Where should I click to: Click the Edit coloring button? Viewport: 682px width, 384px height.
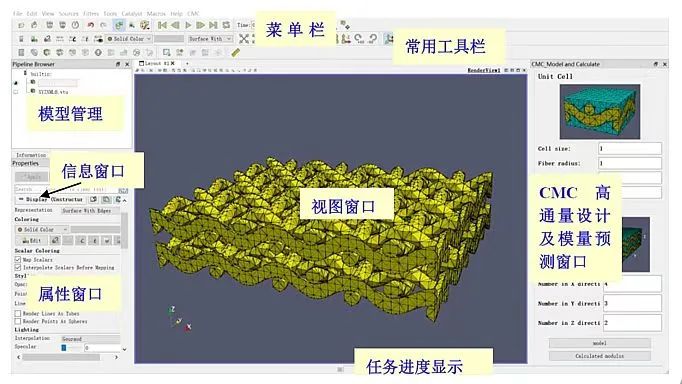tap(32, 240)
